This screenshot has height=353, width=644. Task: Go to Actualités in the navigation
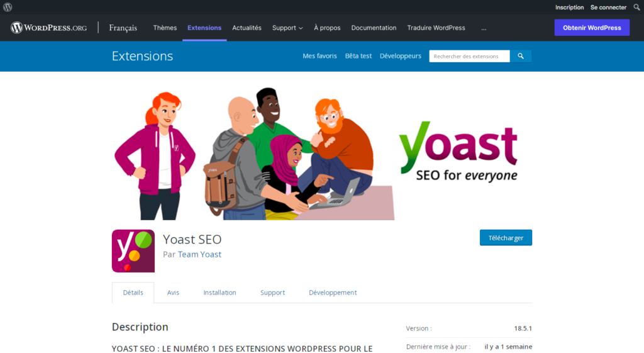(247, 28)
